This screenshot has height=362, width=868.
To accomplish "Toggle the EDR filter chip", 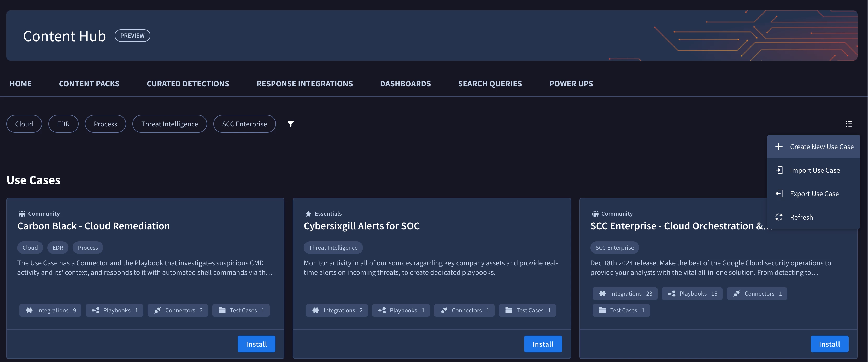I will 63,124.
